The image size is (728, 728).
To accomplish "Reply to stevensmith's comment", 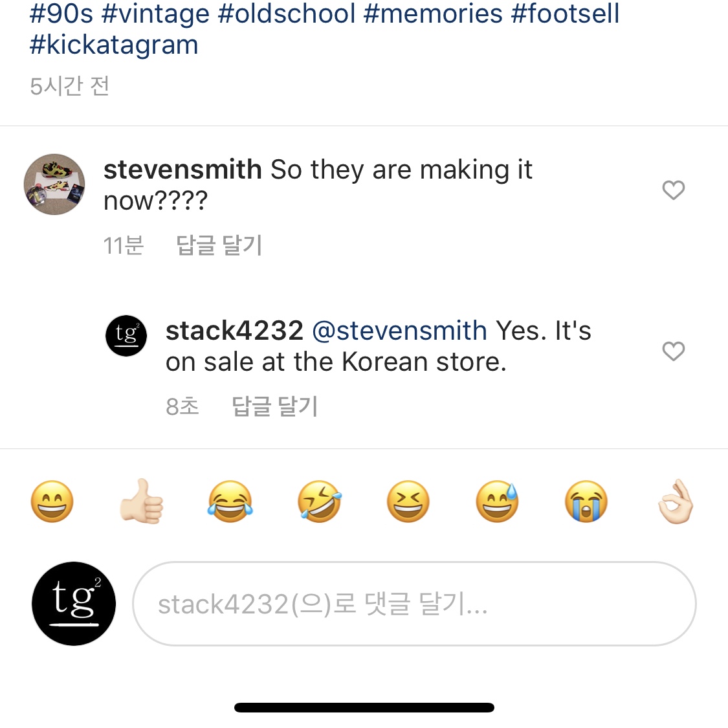I will tap(219, 246).
